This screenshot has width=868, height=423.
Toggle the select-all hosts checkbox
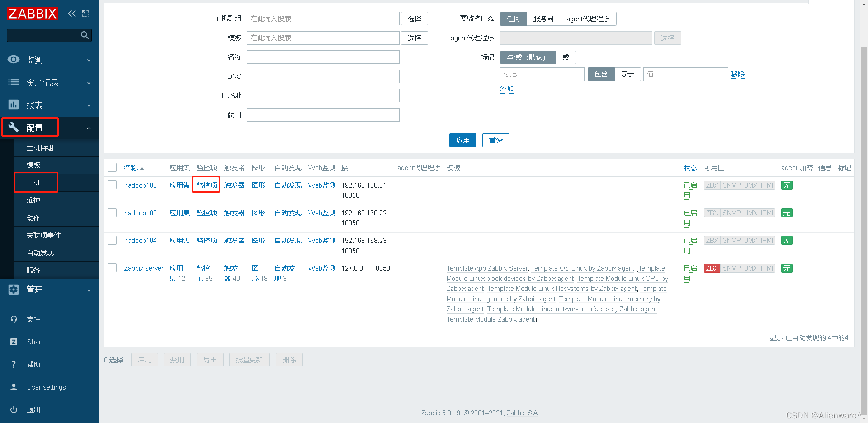point(112,167)
